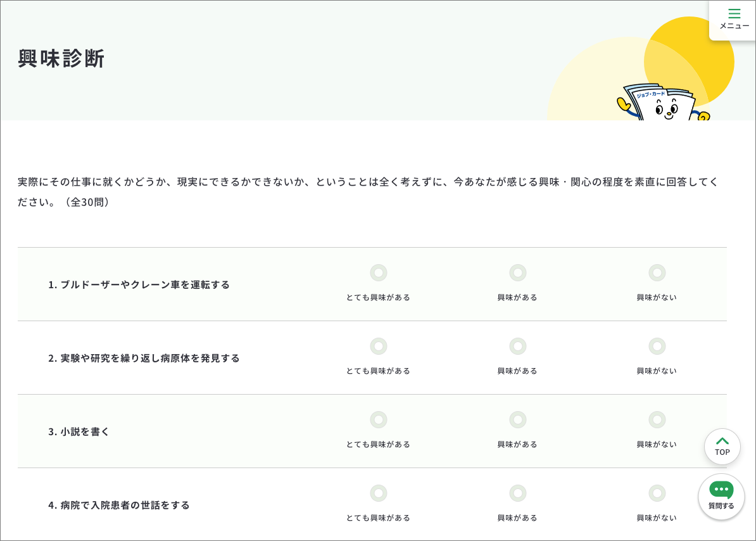Click the 興味診断 page heading
Screen dimensions: 756x541
tap(61, 58)
